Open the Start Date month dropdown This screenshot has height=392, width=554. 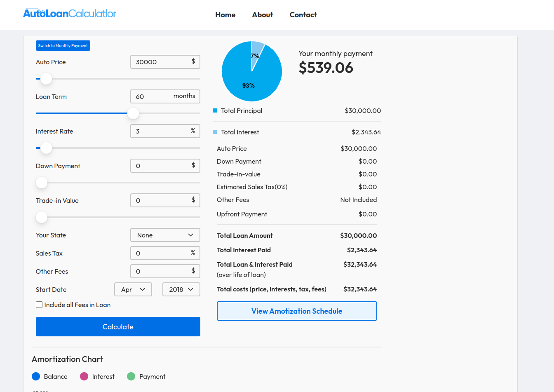(x=133, y=289)
